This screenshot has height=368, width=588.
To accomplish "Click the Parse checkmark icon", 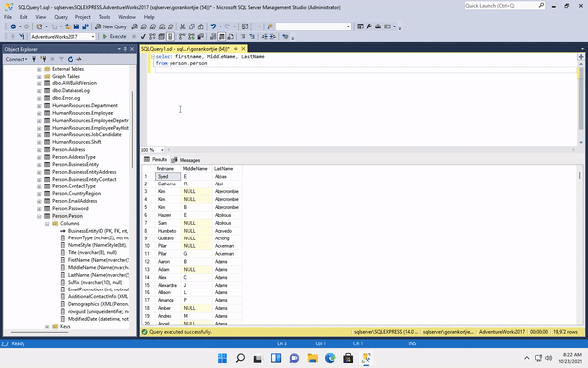I will click(x=143, y=37).
